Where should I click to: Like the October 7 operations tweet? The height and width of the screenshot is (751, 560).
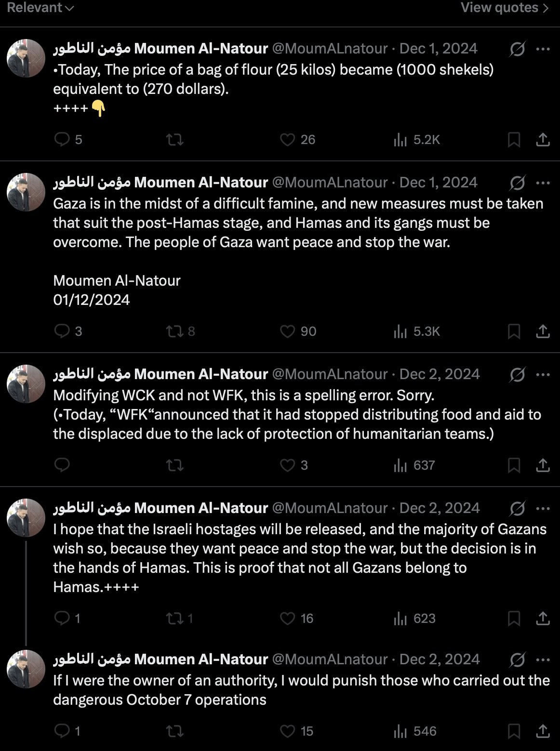click(296, 731)
